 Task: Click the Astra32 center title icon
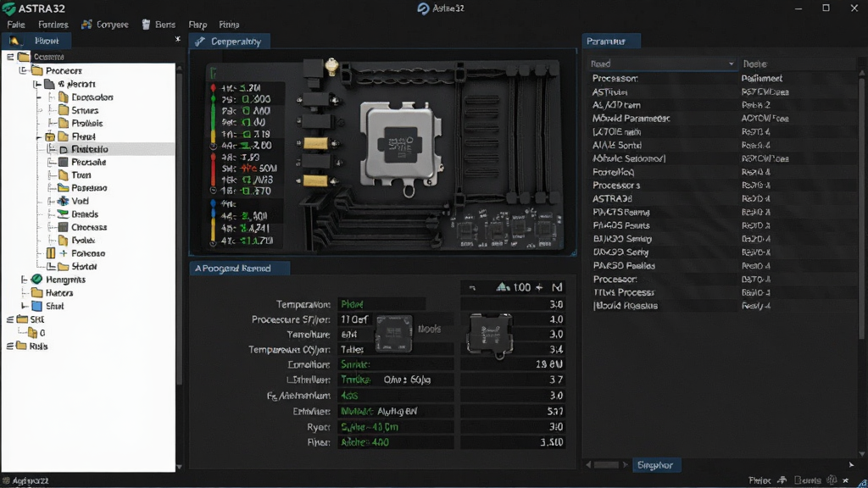click(x=424, y=8)
